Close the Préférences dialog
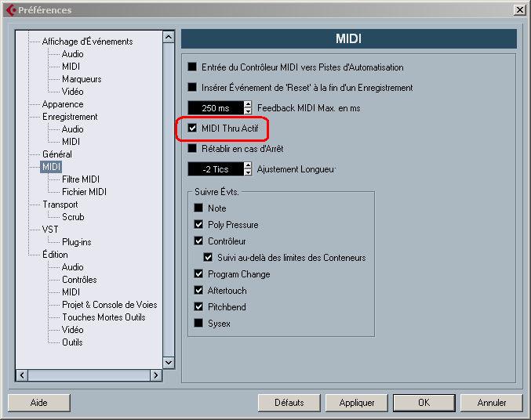The height and width of the screenshot is (420, 531). (519, 10)
